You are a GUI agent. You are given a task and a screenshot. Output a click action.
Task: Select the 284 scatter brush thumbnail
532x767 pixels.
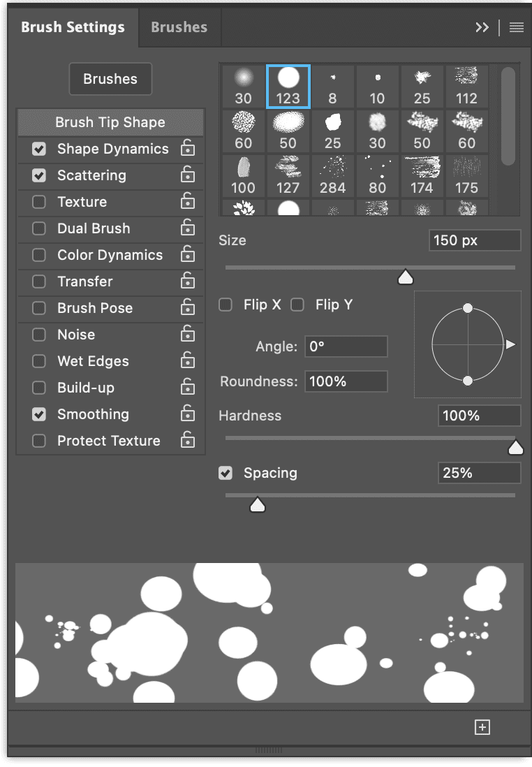[x=332, y=175]
